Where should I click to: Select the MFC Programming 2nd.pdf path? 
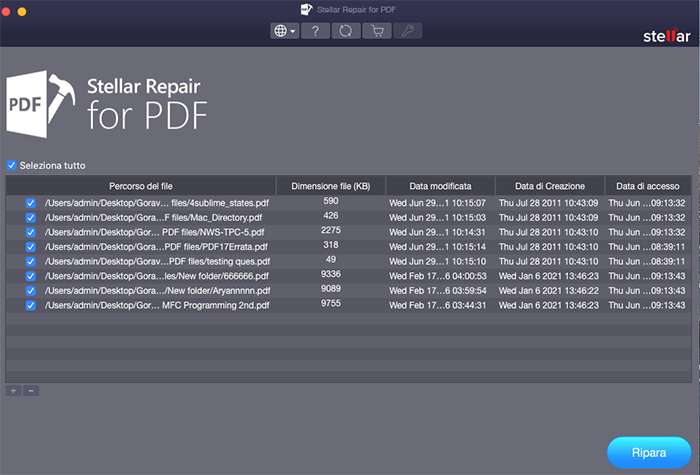pyautogui.click(x=157, y=306)
